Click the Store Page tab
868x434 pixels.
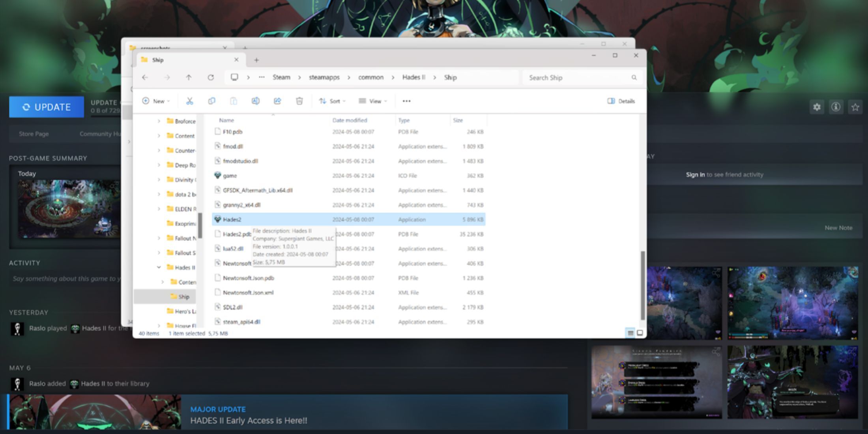coord(34,133)
